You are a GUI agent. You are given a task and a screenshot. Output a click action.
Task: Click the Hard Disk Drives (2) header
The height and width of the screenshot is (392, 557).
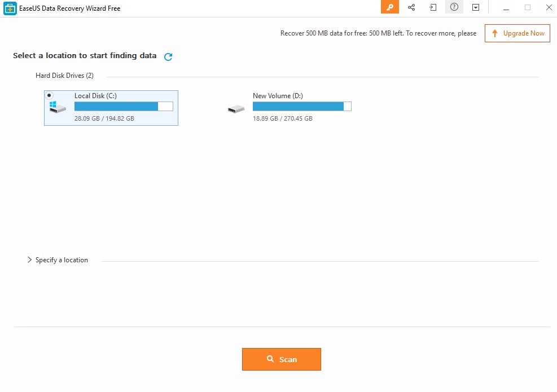(65, 76)
